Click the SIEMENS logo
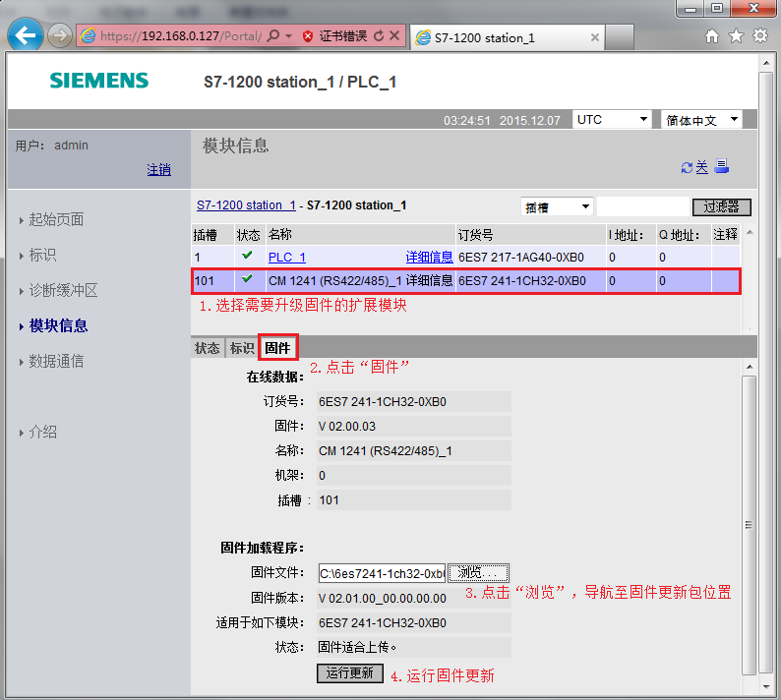This screenshot has height=700, width=781. (99, 81)
